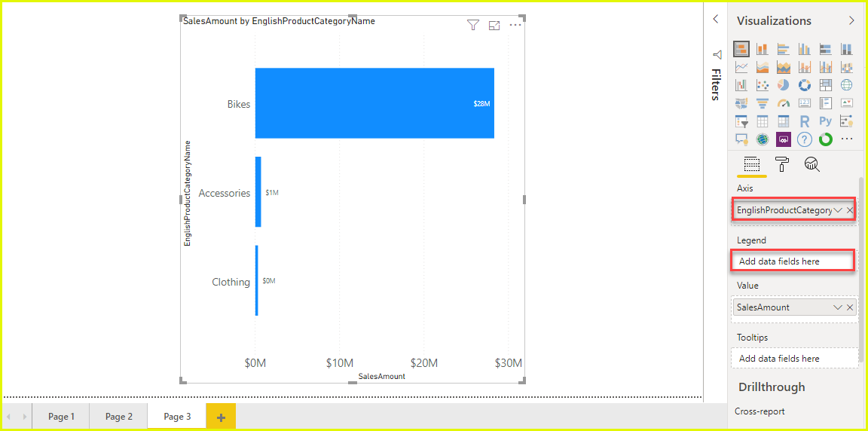Select the R script visual
The image size is (868, 431).
coord(804,121)
